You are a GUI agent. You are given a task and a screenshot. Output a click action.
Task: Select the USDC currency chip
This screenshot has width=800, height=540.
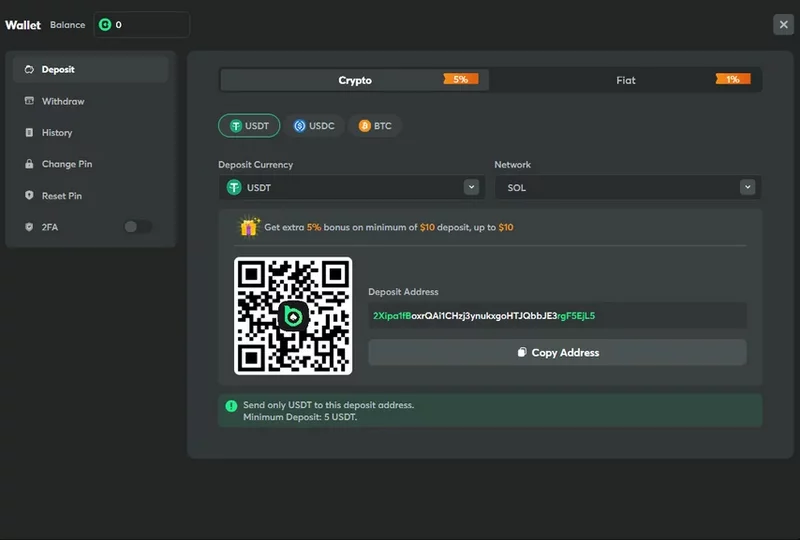(x=313, y=126)
